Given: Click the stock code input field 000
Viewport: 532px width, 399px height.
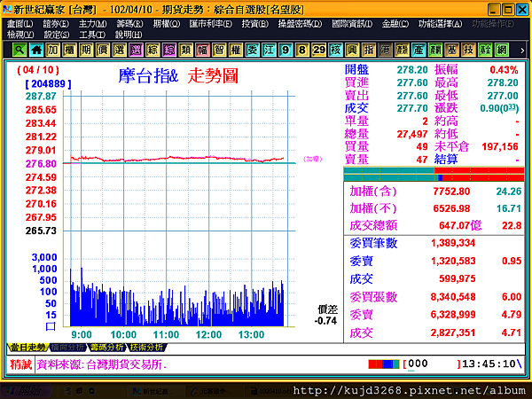Looking at the screenshot, I should (432, 364).
